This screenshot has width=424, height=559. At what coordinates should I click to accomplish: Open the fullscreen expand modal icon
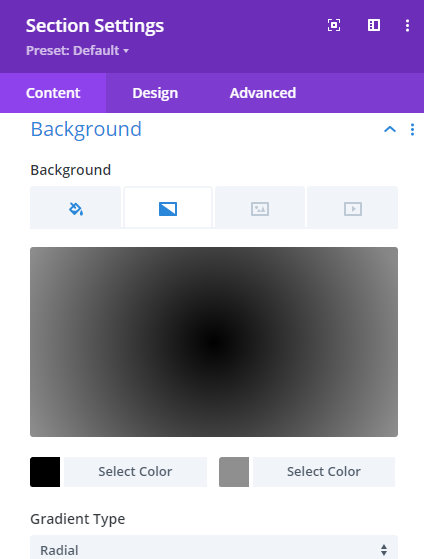pyautogui.click(x=334, y=25)
